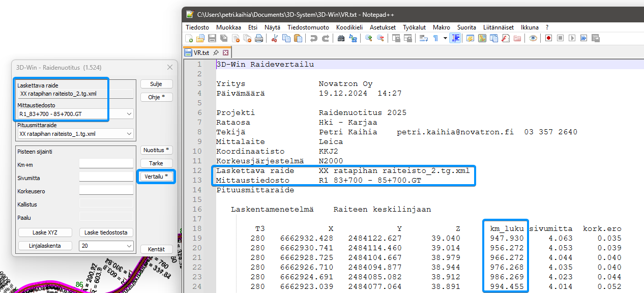
Task: Open the Asetukset menu
Action: [383, 27]
